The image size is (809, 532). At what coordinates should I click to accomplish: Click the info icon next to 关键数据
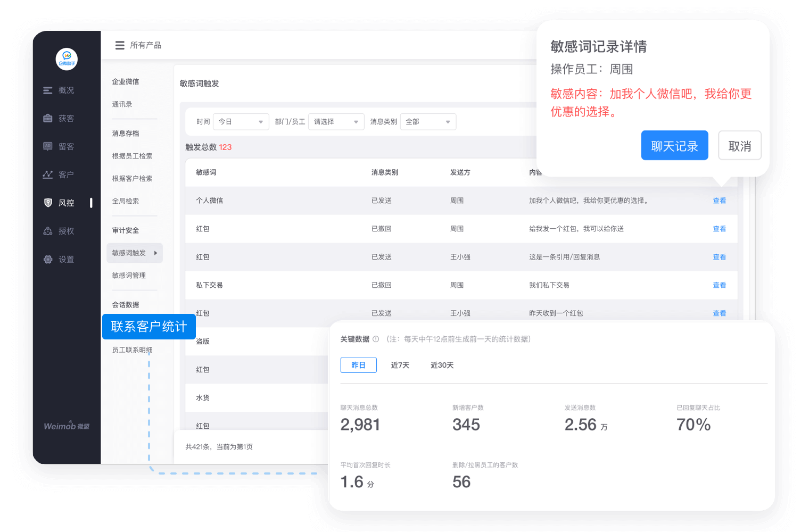tap(376, 339)
